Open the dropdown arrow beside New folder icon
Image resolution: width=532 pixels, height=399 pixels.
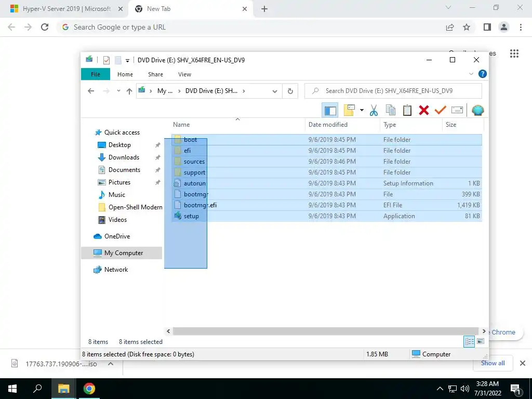tap(362, 110)
